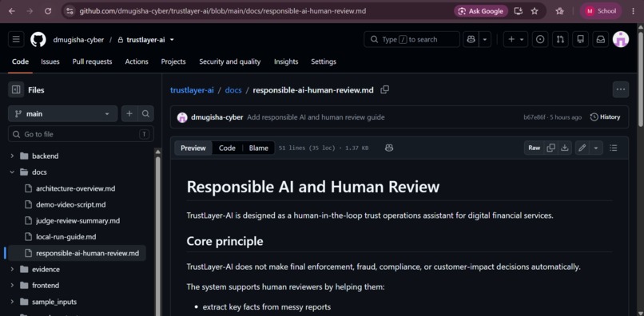The width and height of the screenshot is (644, 316).
Task: Open GitHub global navigation hamburger menu
Action: pyautogui.click(x=16, y=39)
